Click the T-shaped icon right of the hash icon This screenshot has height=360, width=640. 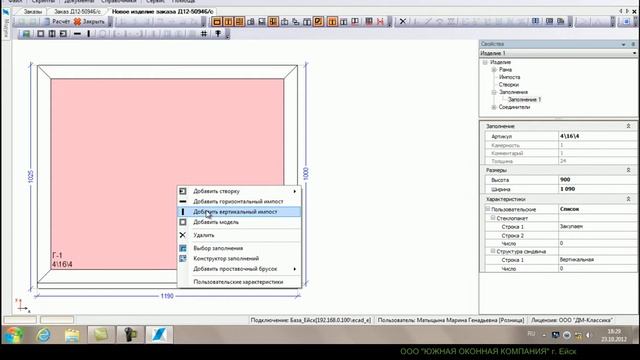[218, 34]
